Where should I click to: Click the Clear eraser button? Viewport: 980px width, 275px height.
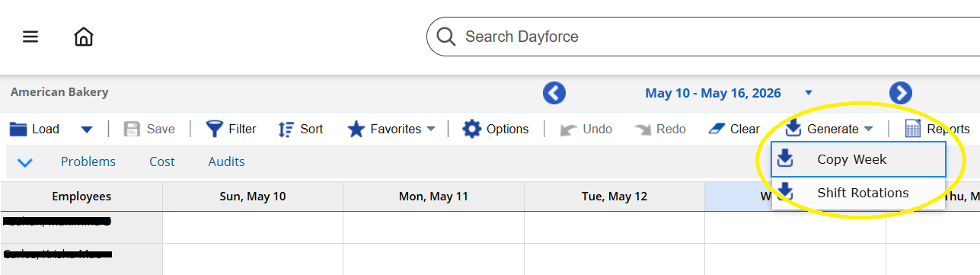[x=733, y=130]
